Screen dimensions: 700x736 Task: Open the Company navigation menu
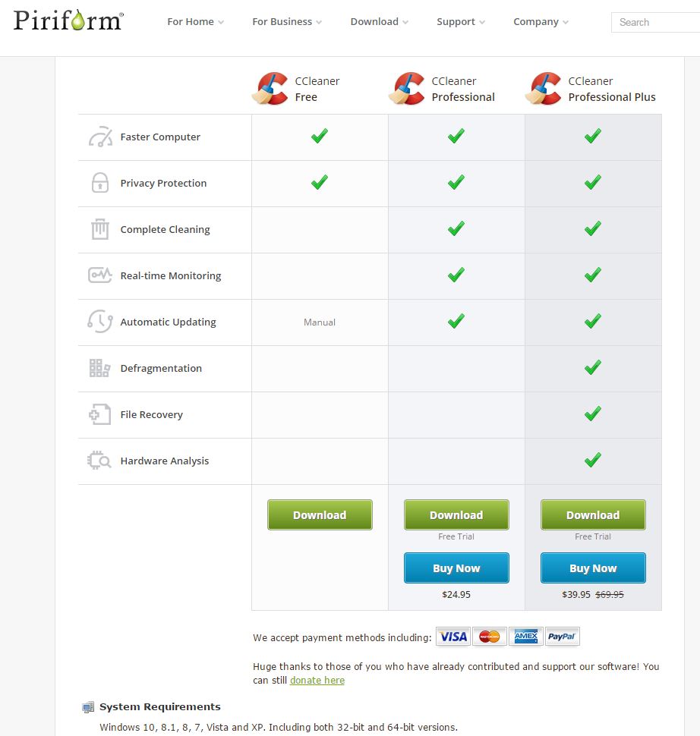(x=541, y=21)
